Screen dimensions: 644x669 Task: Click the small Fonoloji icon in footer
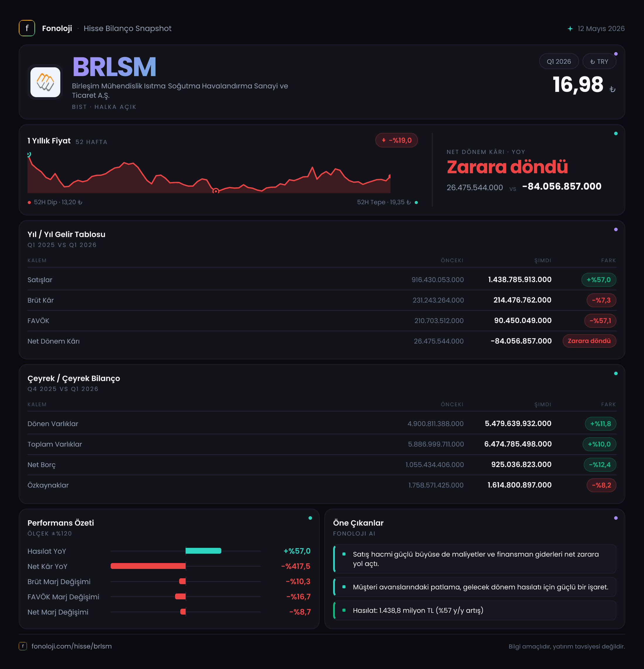point(23,646)
